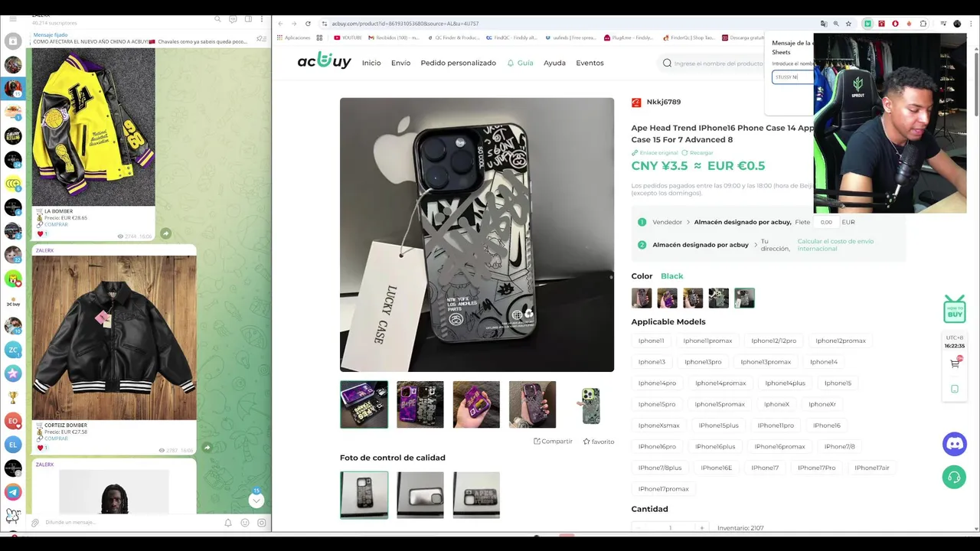Open Calcular el costo de envío internacional

pyautogui.click(x=835, y=245)
